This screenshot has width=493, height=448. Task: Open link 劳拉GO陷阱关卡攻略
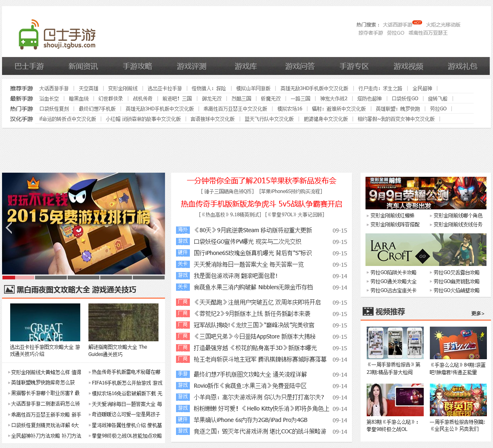393,272
